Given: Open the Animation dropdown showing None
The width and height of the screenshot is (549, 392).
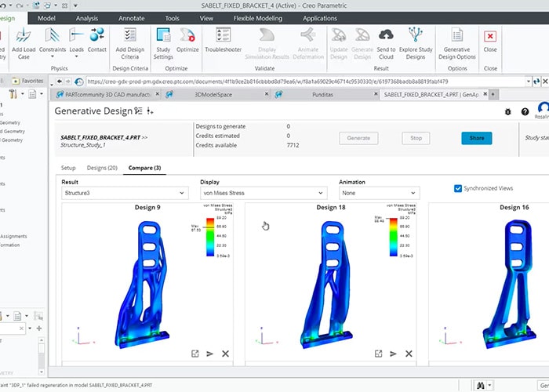Looking at the screenshot, I should point(379,193).
